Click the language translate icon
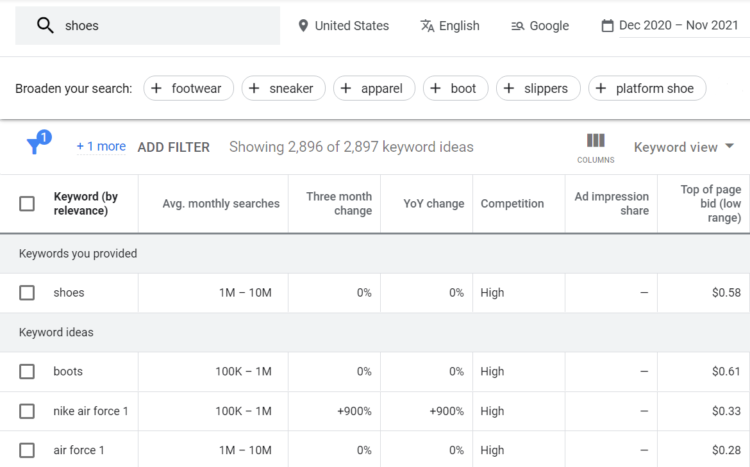Screen dimensions: 750x467 coord(428,26)
